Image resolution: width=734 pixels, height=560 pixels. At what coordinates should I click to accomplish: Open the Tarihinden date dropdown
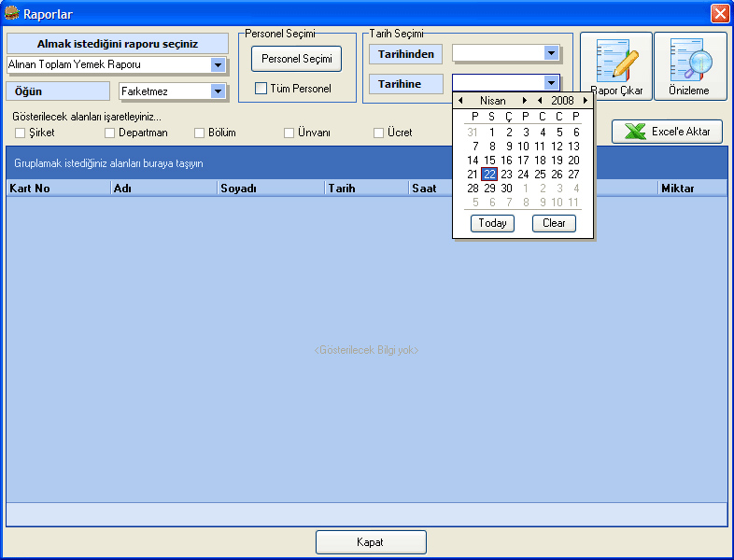[551, 54]
